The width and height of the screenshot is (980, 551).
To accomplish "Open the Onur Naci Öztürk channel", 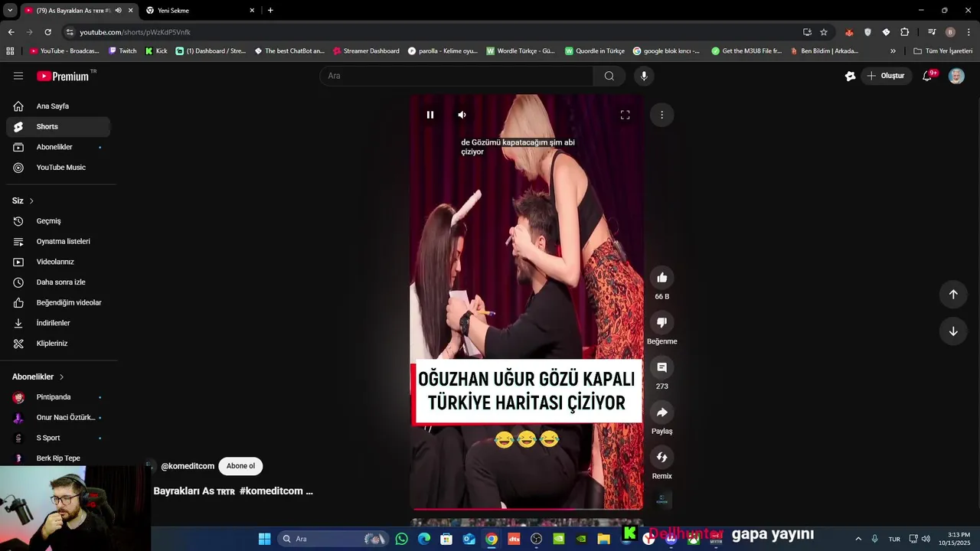I will click(58, 418).
